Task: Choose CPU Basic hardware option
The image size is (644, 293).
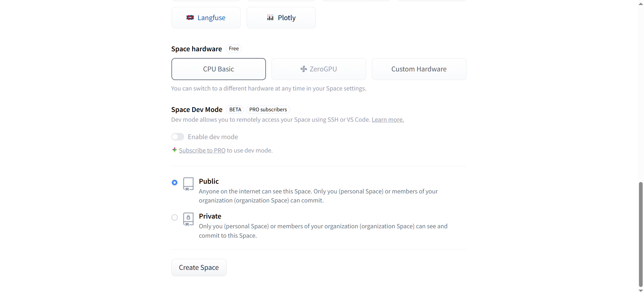Action: [218, 69]
